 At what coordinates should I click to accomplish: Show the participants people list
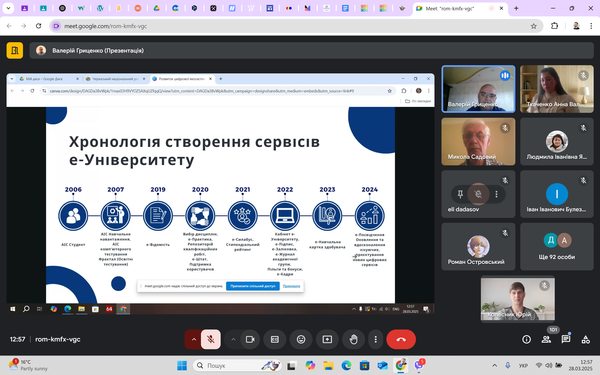click(x=546, y=339)
